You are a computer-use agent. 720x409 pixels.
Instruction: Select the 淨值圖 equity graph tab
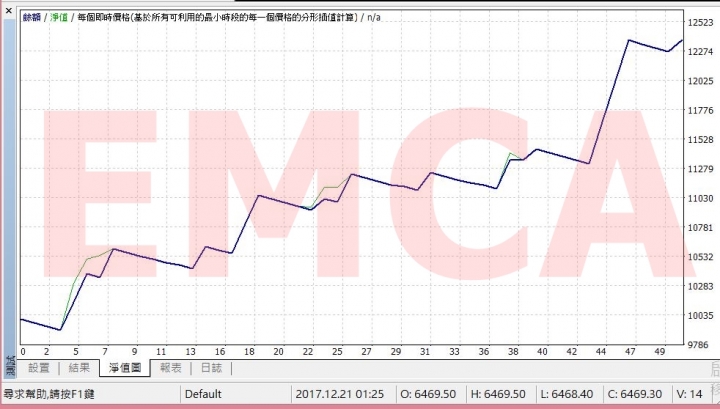click(124, 368)
